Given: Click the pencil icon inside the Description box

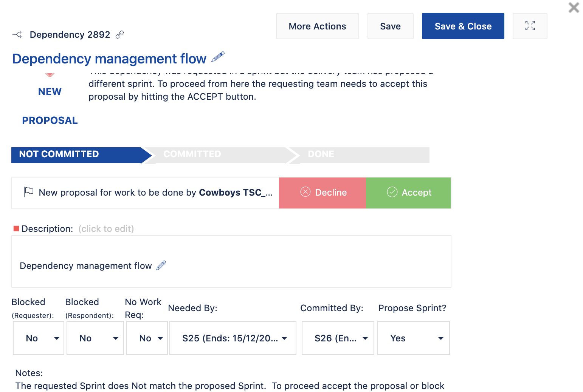Looking at the screenshot, I should [161, 265].
